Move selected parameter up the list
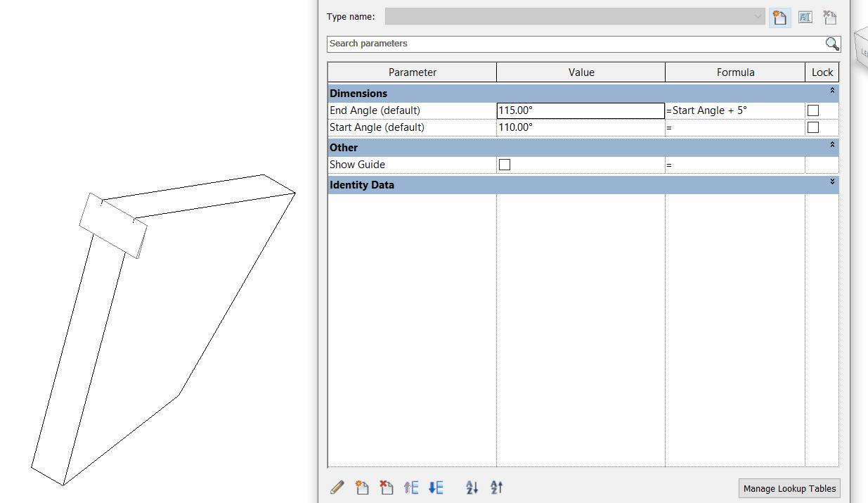The width and height of the screenshot is (868, 503). pyautogui.click(x=411, y=488)
